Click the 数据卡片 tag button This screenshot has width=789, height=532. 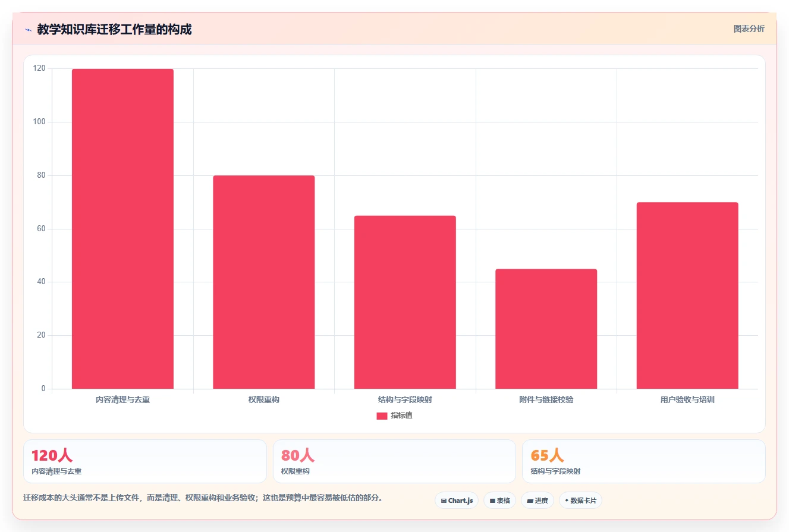coord(580,500)
